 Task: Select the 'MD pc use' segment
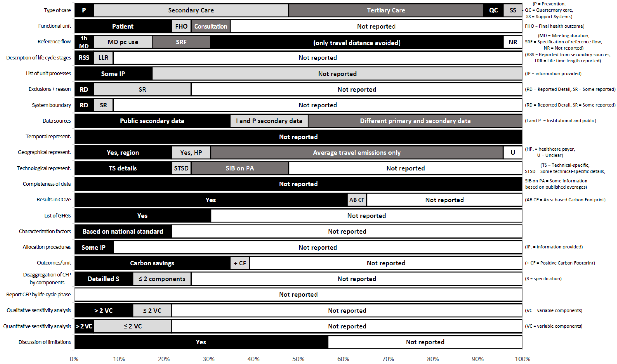[x=123, y=42]
